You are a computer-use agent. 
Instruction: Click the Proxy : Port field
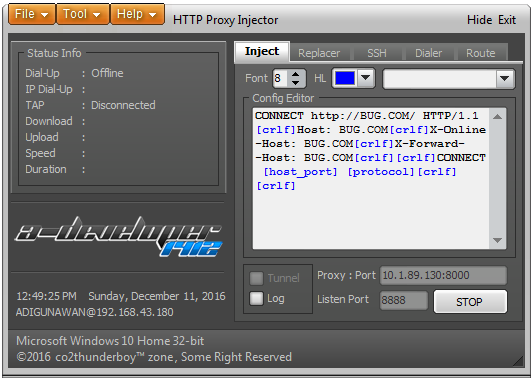pyautogui.click(x=443, y=275)
